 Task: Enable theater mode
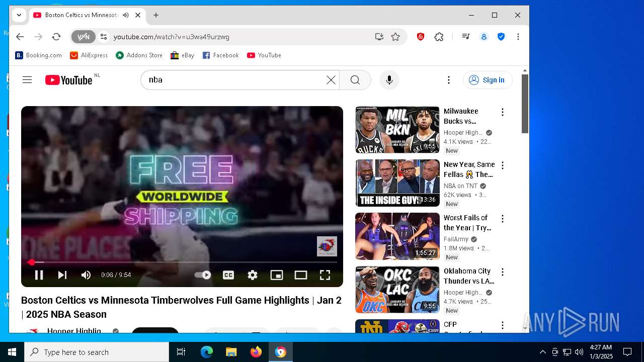click(x=301, y=275)
